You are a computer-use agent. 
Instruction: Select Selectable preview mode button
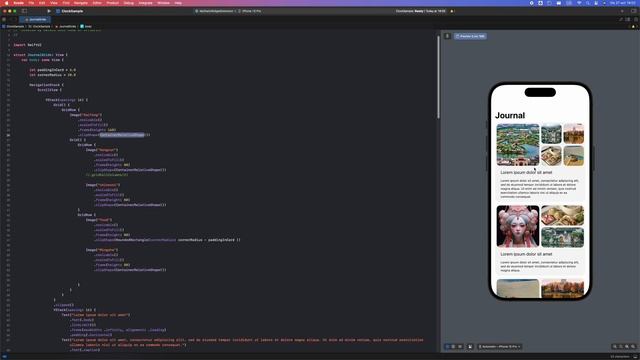(x=453, y=347)
